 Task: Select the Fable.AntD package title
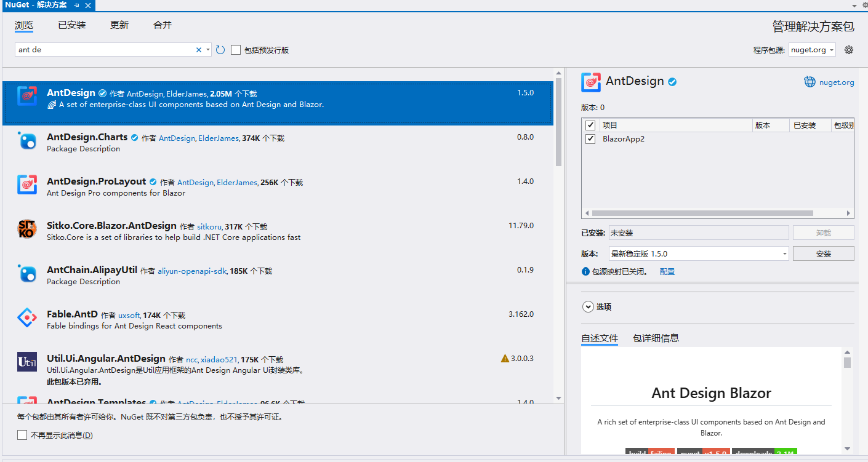click(72, 314)
